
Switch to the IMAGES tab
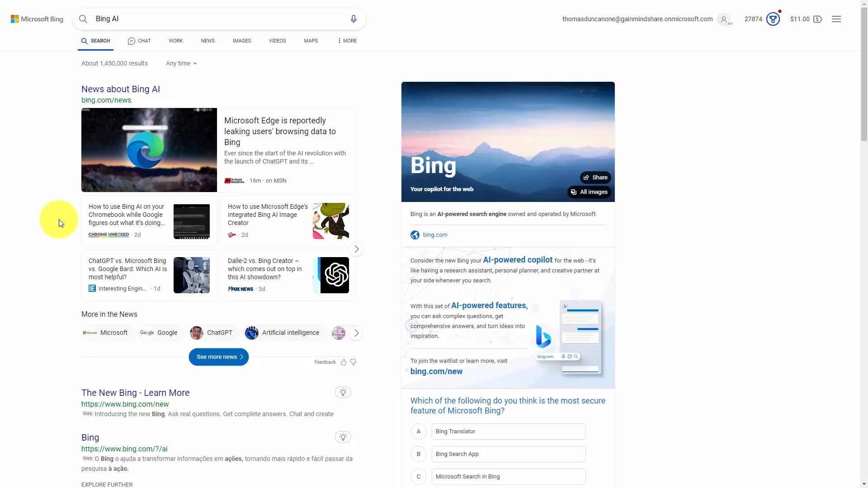tap(241, 41)
